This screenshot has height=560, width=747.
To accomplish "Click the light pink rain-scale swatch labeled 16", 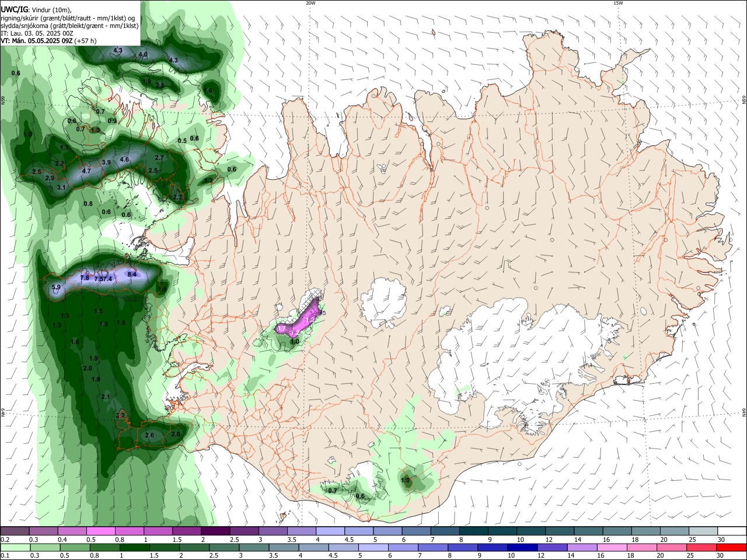I will pyautogui.click(x=612, y=547).
